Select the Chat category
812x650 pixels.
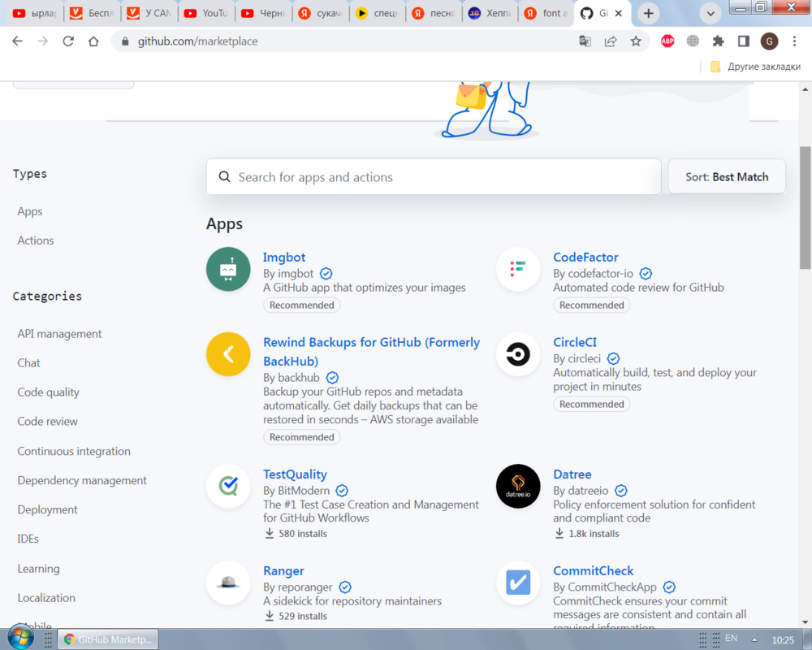[29, 363]
